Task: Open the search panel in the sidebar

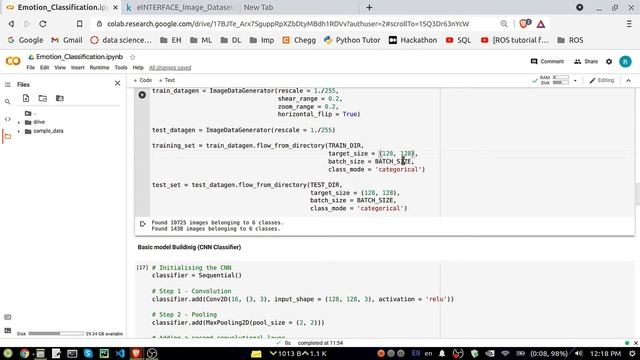Action: coord(7,102)
